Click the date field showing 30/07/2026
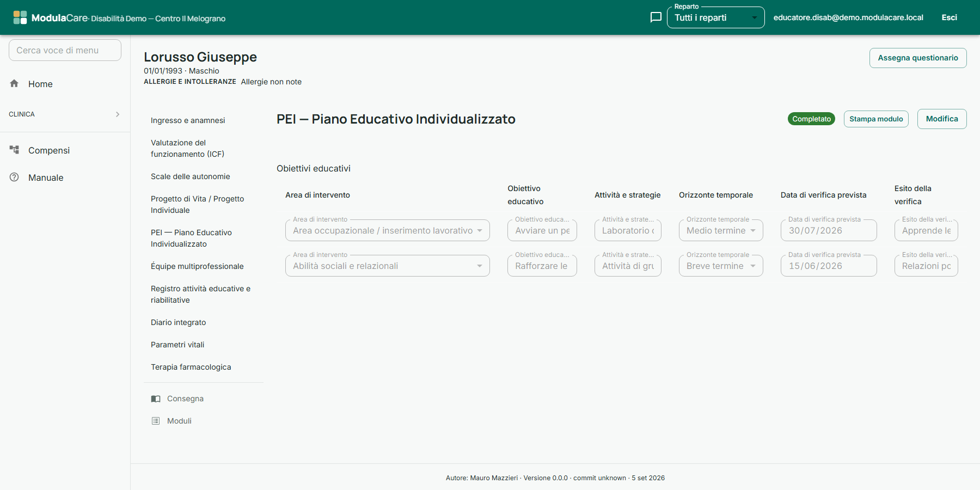 click(829, 230)
